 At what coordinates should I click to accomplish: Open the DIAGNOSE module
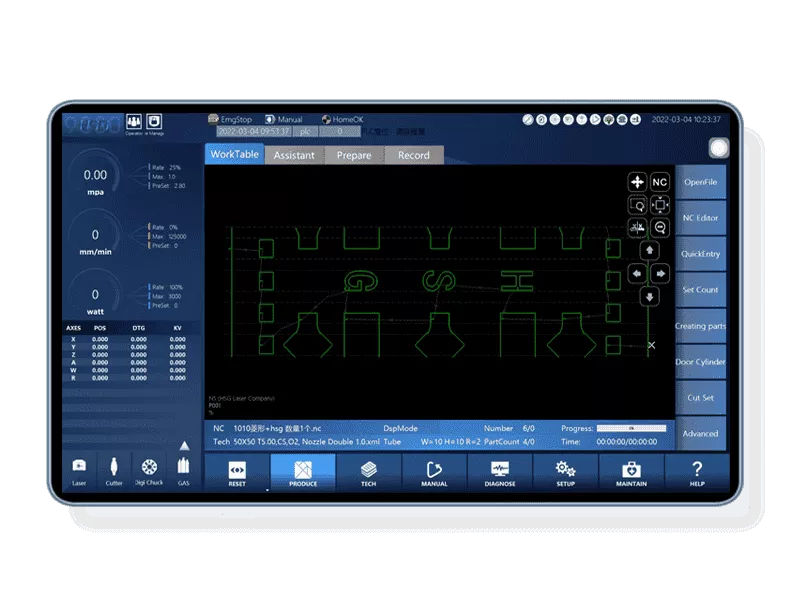pyautogui.click(x=500, y=473)
